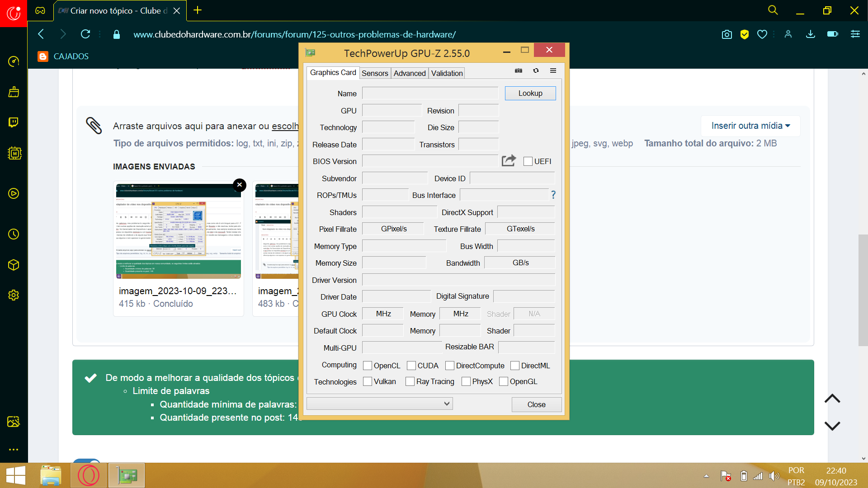Click the first uploaded image thumbnail
Image resolution: width=868 pixels, height=488 pixels.
179,231
